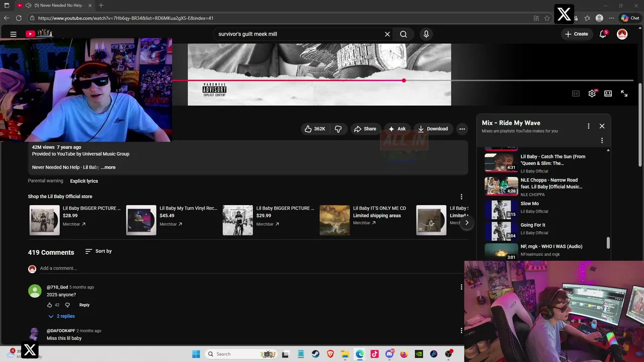Screen dimensions: 644x362
Task: Open Copilot Chat in the browser
Action: [630, 18]
